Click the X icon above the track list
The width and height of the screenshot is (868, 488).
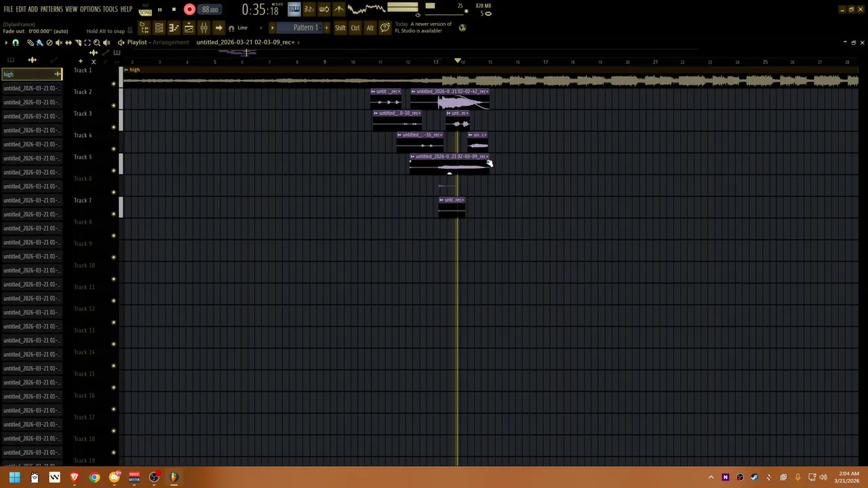coord(94,61)
